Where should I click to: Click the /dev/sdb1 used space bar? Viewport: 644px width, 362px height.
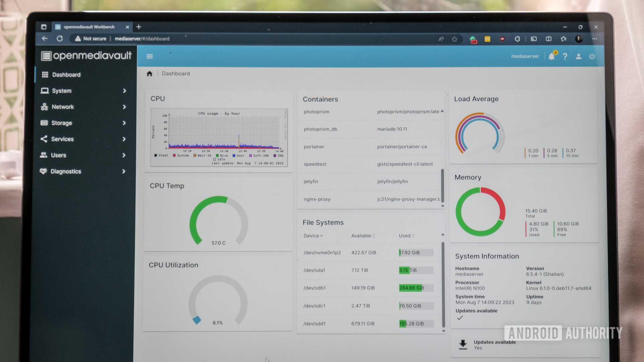pyautogui.click(x=416, y=288)
